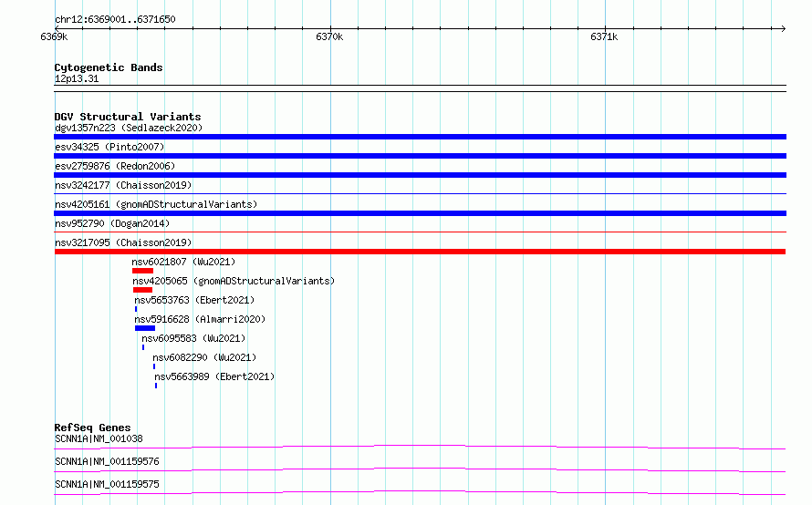Click nsv3242177 (Chaisson2019) label
This screenshot has height=505, width=812.
123,185
